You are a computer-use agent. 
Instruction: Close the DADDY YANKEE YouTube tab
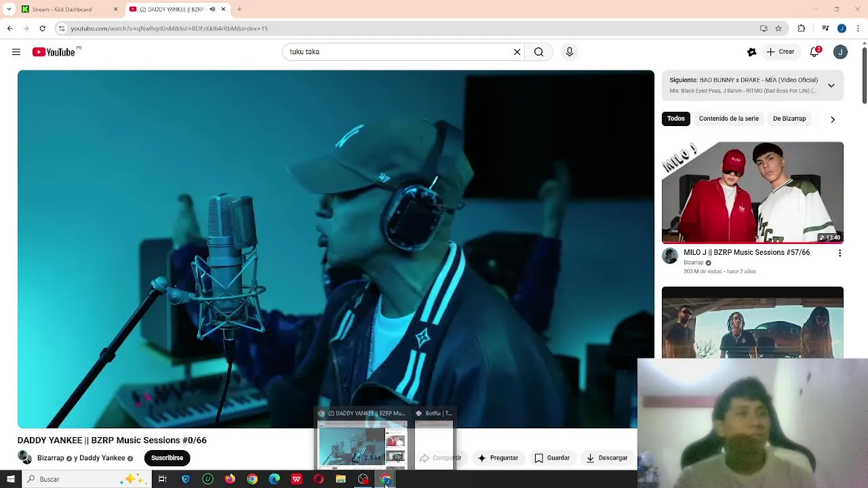(x=223, y=9)
